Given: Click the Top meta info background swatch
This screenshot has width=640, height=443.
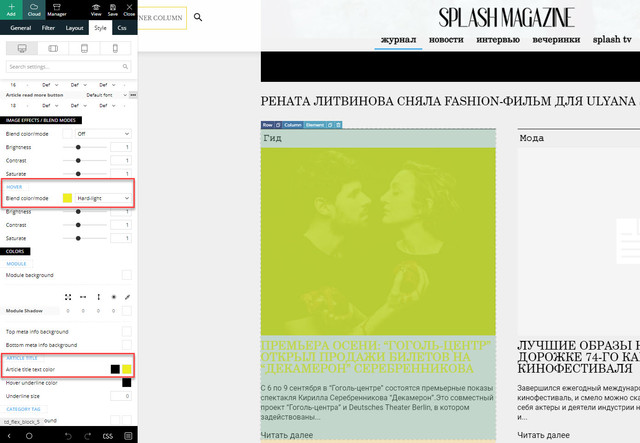Looking at the screenshot, I should click(127, 331).
